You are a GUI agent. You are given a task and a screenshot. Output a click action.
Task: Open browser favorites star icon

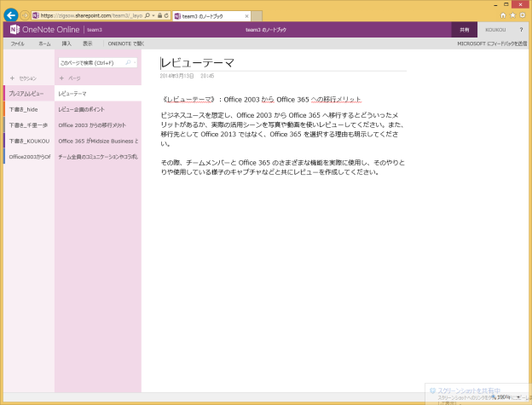coord(512,15)
